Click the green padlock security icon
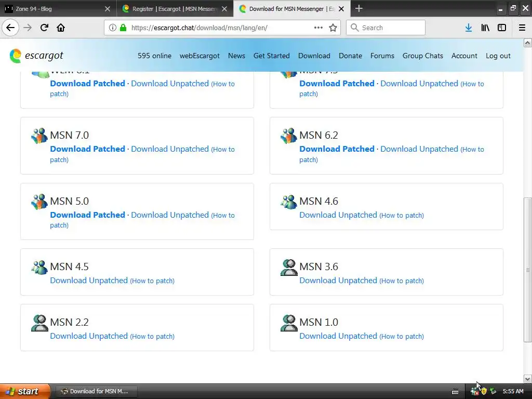The height and width of the screenshot is (399, 532). pyautogui.click(x=123, y=28)
